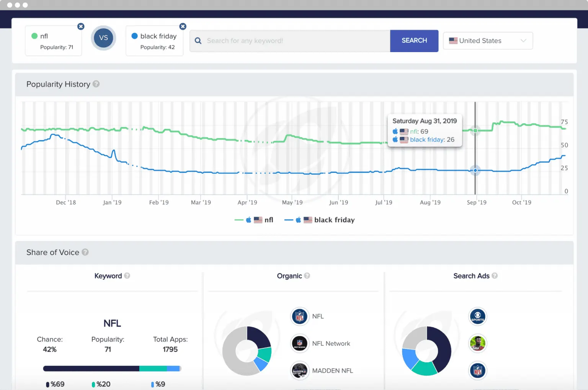This screenshot has height=390, width=588.
Task: Click the %9 share legend
Action: click(158, 384)
